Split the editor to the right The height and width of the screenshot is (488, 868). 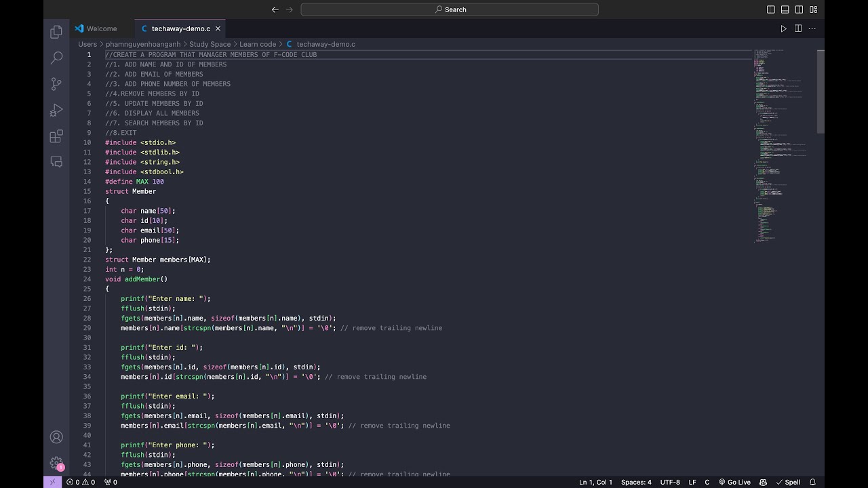click(798, 28)
